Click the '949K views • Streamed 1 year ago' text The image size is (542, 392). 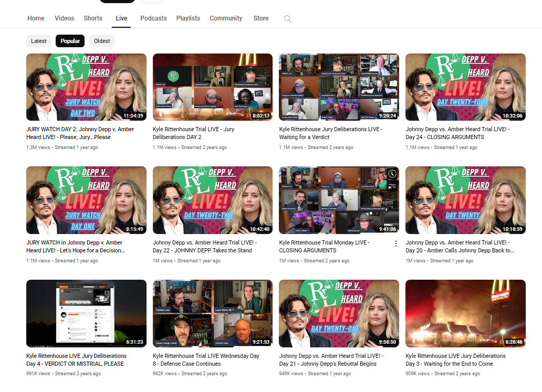pyautogui.click(x=315, y=374)
